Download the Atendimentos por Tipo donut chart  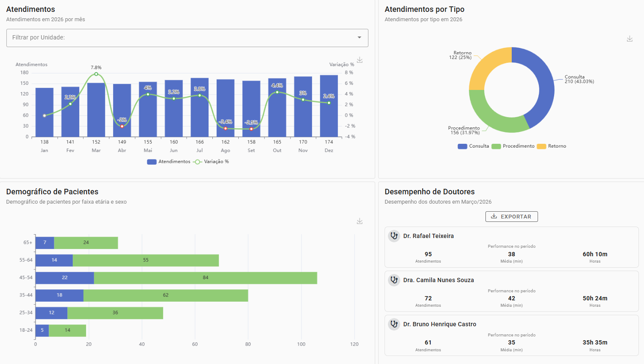[630, 39]
